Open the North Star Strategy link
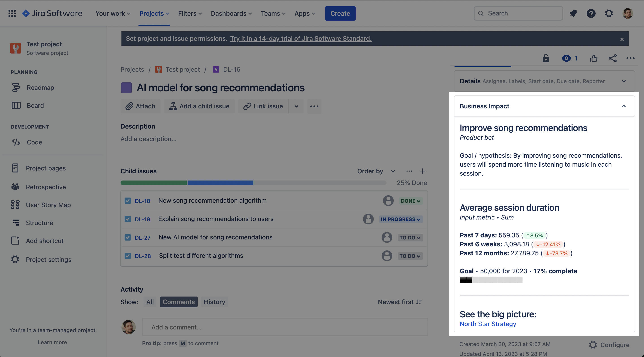Viewport: 644px width, 357px height. 488,324
